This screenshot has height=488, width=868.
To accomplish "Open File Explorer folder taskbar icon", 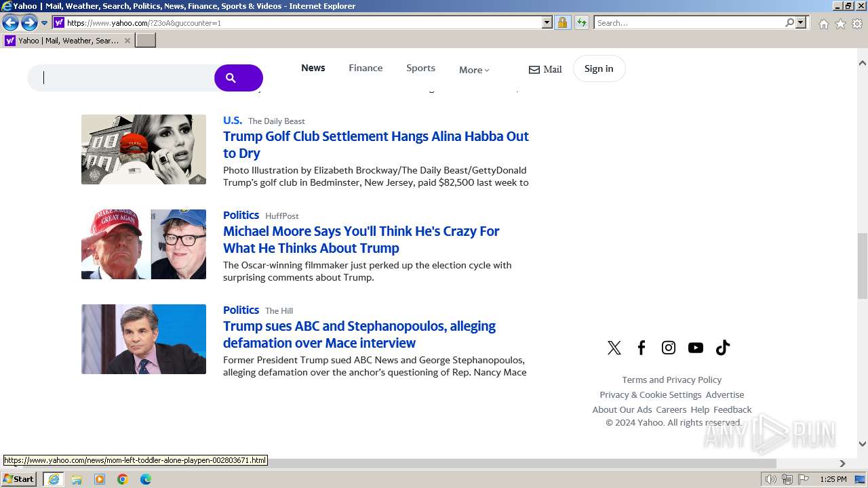I will [77, 479].
